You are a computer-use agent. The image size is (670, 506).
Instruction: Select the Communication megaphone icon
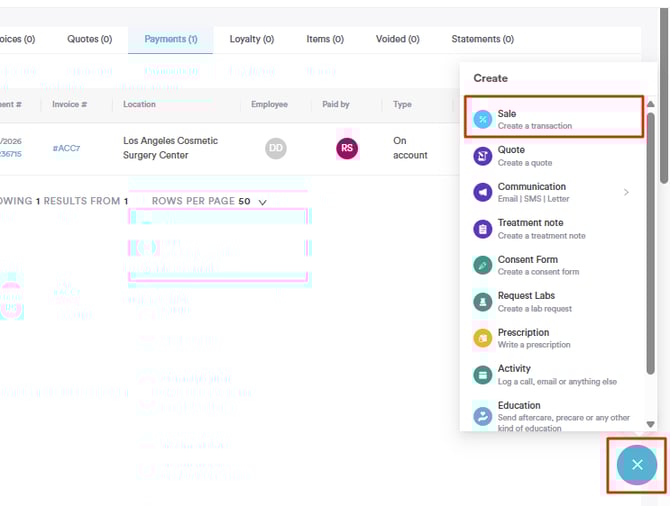point(483,192)
